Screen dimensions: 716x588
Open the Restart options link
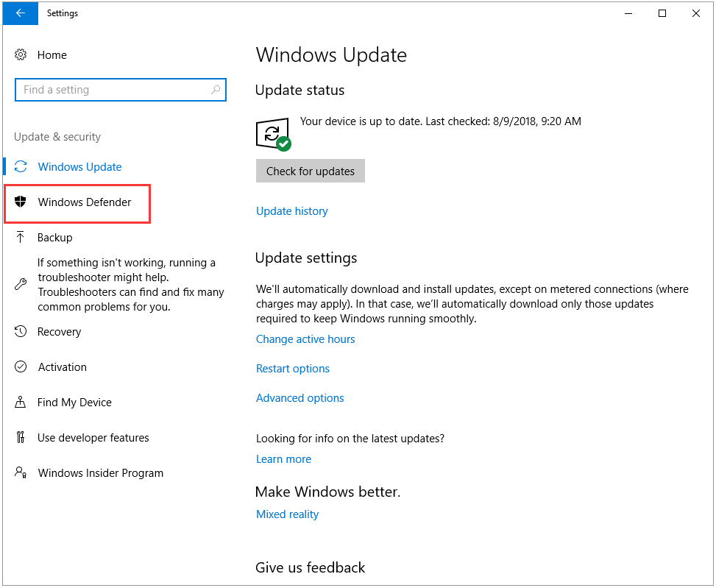coord(293,369)
